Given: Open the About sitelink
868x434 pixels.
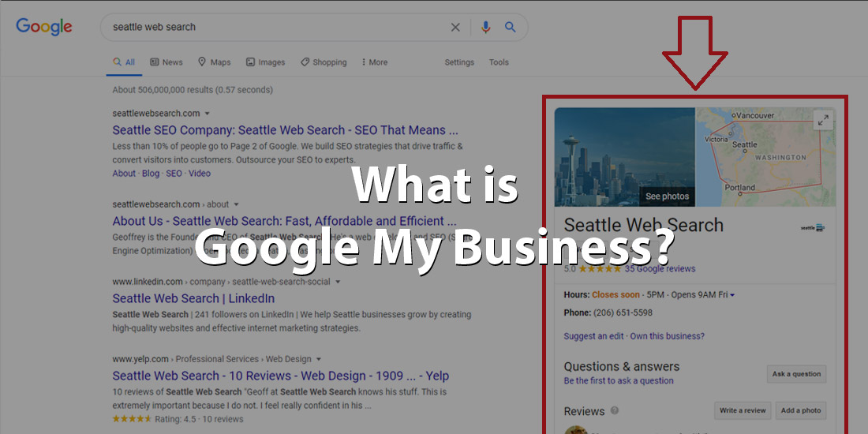Looking at the screenshot, I should tap(124, 174).
